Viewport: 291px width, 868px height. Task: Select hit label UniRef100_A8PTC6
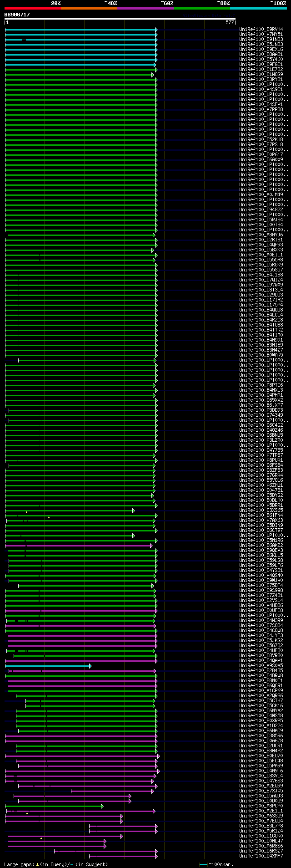pyautogui.click(x=261, y=385)
